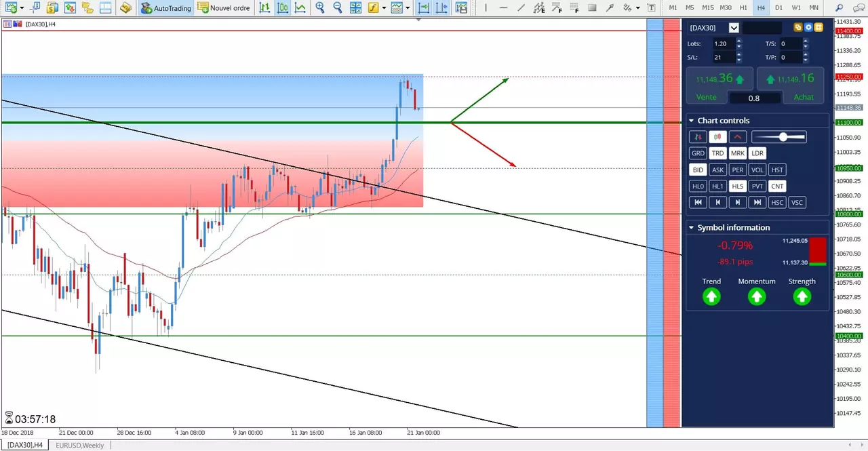Toggle chart shift

click(441, 8)
